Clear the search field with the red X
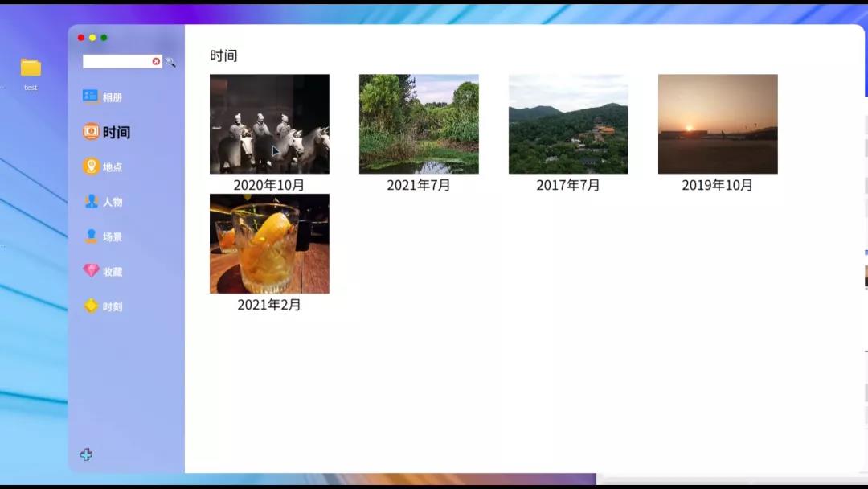868x489 pixels. pos(156,60)
